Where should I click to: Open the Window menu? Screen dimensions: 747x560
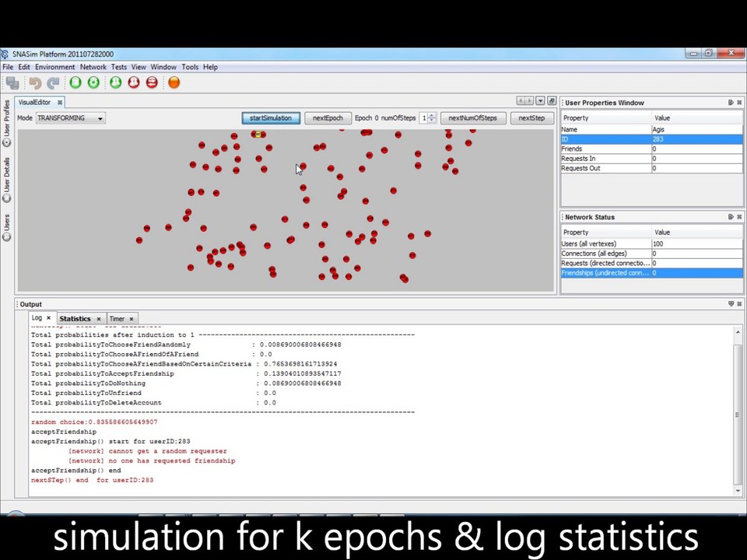coord(163,67)
